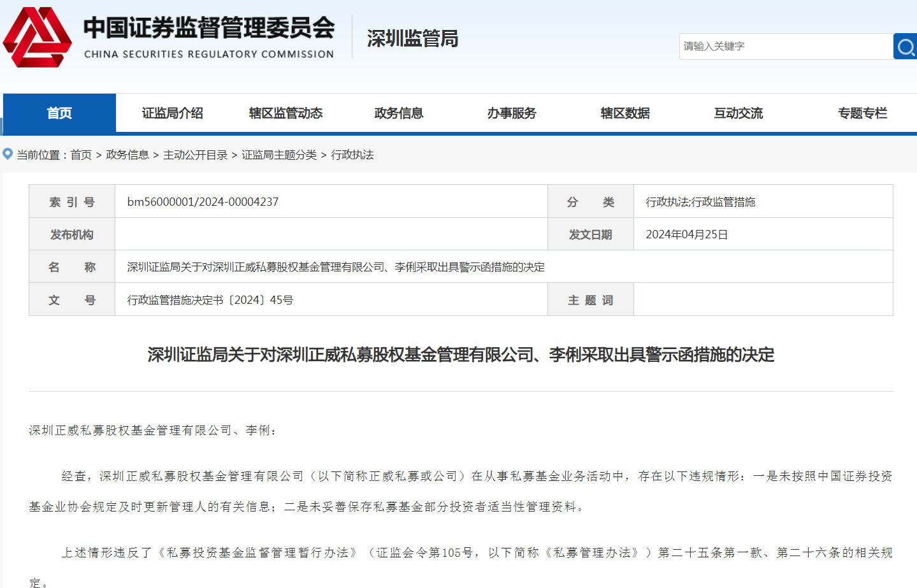Click the CSRC red logo emblem
917x588 pixels.
click(37, 38)
